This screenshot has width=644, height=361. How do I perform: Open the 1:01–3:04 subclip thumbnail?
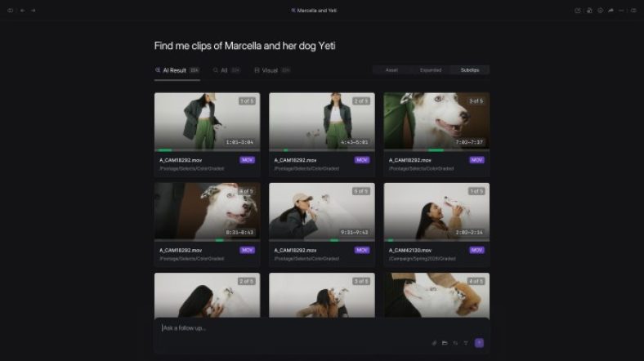pyautogui.click(x=207, y=120)
